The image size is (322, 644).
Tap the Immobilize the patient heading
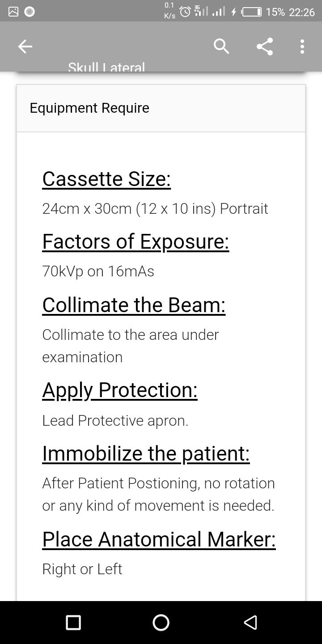pyautogui.click(x=146, y=453)
